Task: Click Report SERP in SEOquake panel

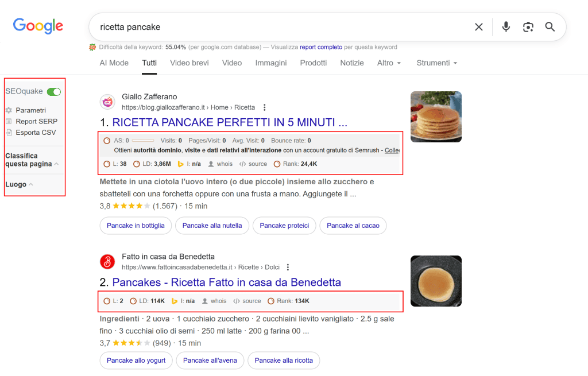Action: (36, 122)
